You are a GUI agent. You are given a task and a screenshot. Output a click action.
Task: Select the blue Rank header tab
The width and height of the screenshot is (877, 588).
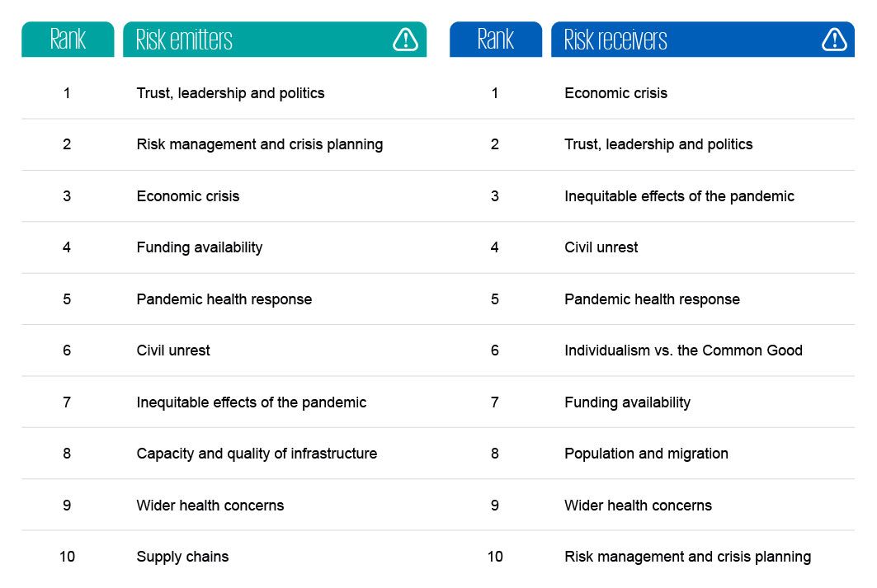coord(496,40)
